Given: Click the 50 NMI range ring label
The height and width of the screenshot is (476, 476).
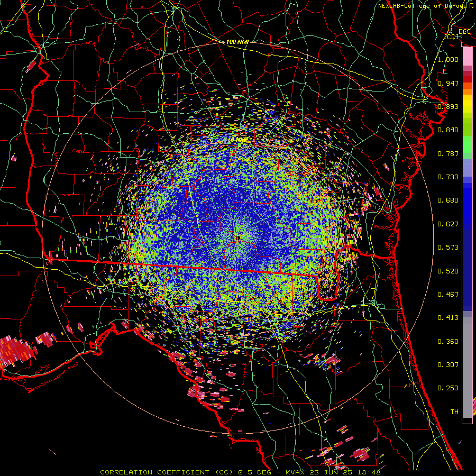Looking at the screenshot, I should tap(237, 140).
